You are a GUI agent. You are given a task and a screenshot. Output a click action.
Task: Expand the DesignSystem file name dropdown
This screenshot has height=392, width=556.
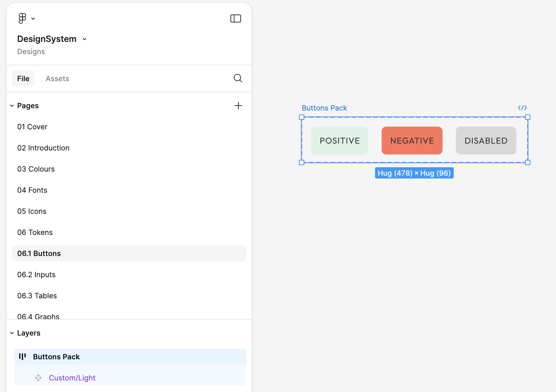[85, 39]
